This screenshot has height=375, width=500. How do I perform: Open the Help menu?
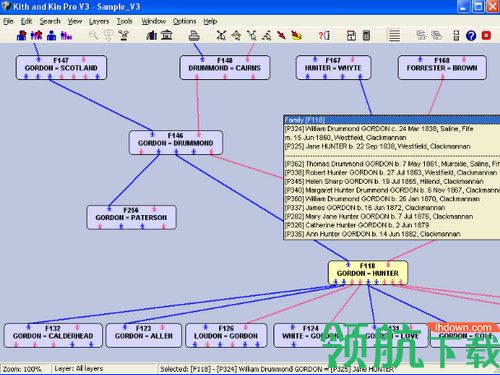click(210, 21)
